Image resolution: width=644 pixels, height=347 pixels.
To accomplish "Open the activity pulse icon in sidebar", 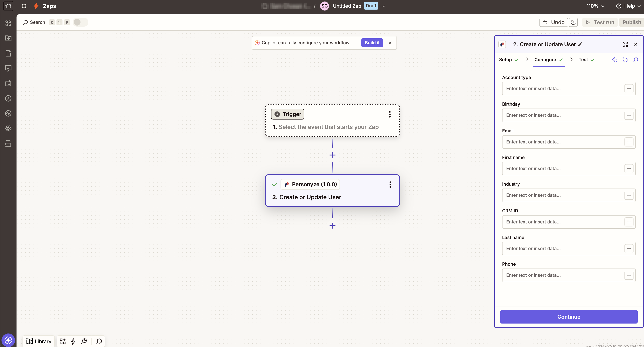I will tap(8, 113).
